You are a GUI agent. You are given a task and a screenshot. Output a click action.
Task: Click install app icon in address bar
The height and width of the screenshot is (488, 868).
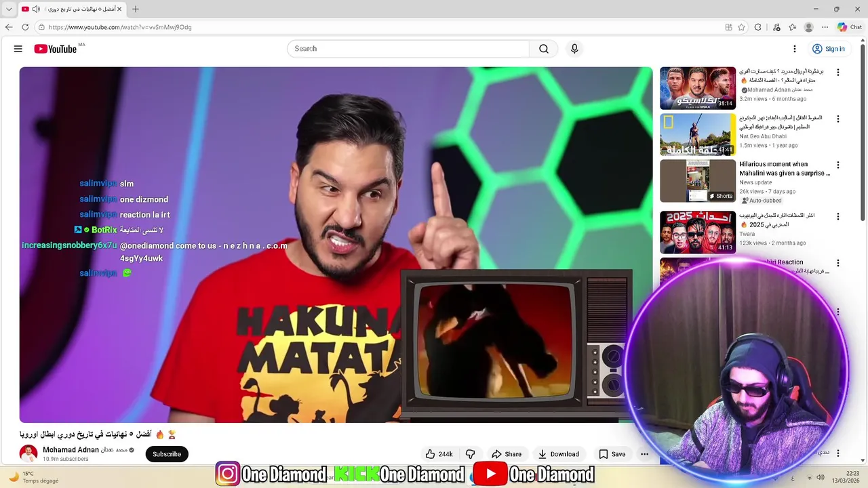tap(728, 27)
